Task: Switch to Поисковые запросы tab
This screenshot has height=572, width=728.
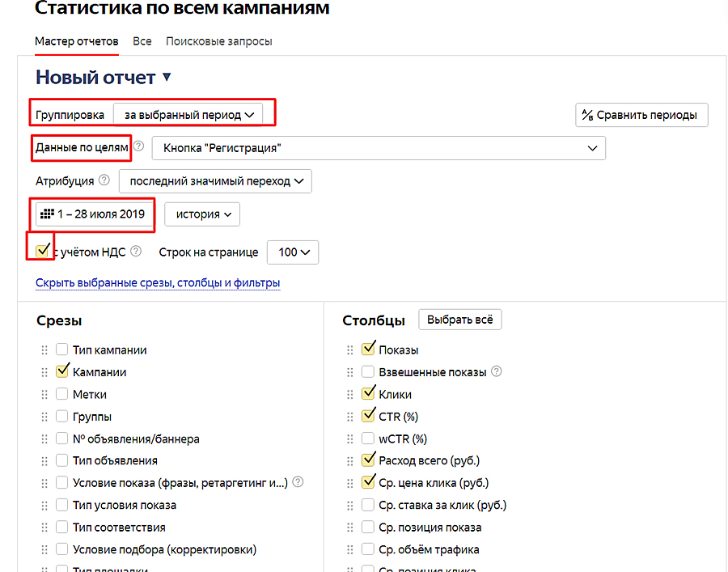Action: 218,41
